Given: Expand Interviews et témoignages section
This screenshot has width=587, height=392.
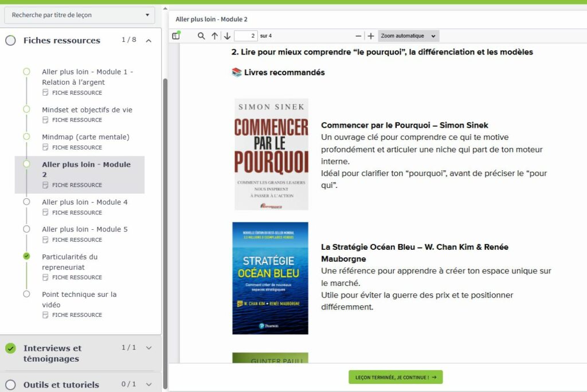Looking at the screenshot, I should click(x=148, y=348).
